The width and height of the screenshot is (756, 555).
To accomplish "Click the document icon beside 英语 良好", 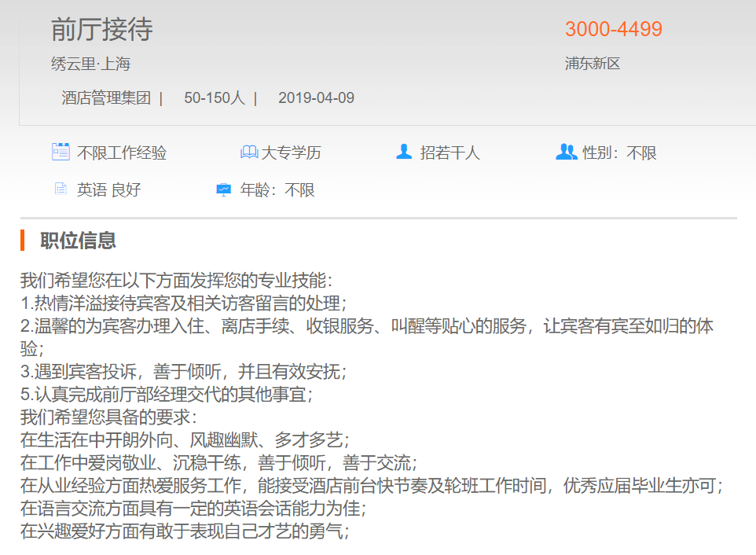I will click(x=61, y=189).
